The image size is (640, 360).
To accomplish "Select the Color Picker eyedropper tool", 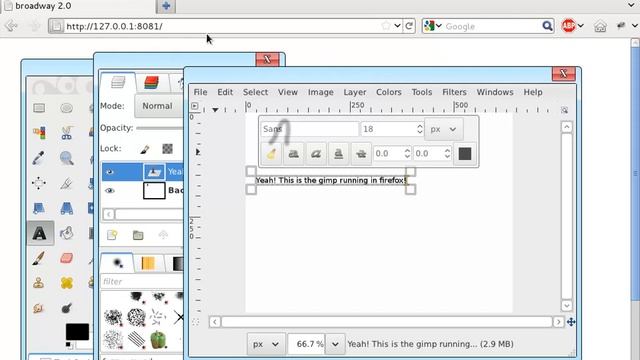I will (39, 158).
